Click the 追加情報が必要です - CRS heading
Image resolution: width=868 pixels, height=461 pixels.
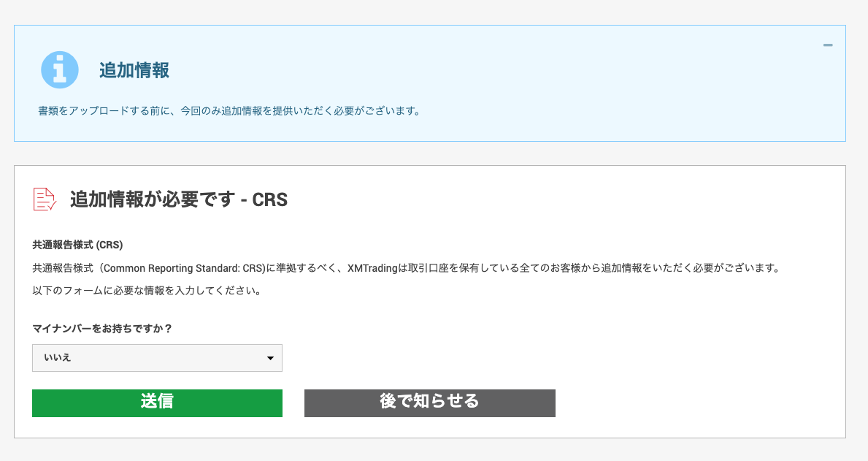179,199
